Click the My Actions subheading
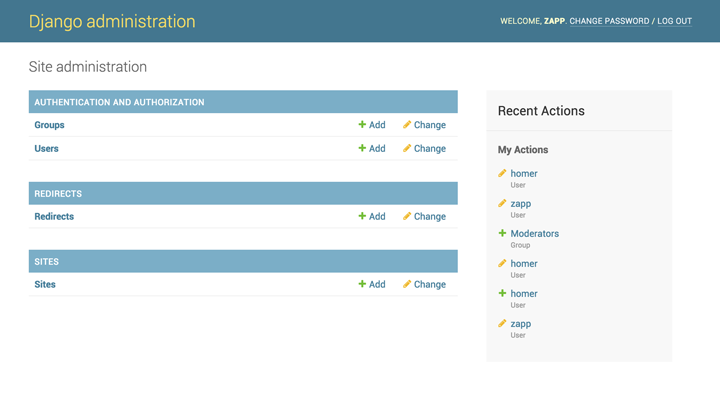Image resolution: width=720 pixels, height=414 pixels. [523, 150]
